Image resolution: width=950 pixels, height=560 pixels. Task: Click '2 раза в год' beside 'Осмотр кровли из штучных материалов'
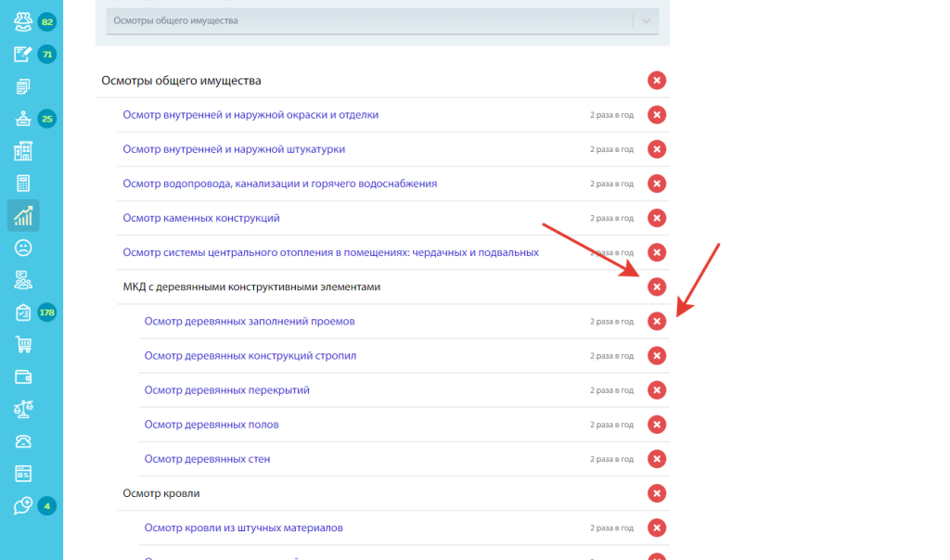612,528
